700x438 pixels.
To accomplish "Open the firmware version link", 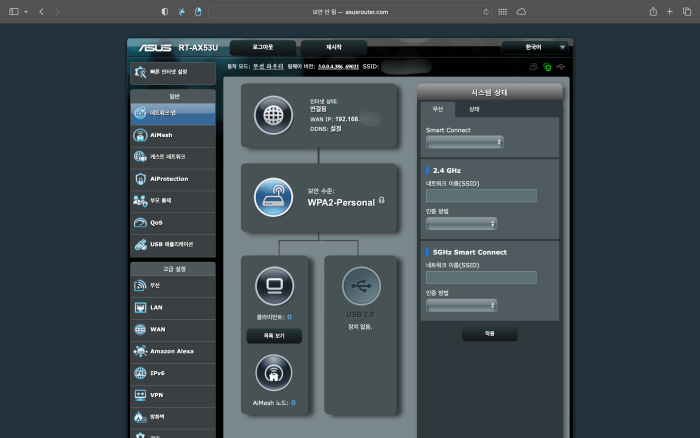I will [x=338, y=67].
